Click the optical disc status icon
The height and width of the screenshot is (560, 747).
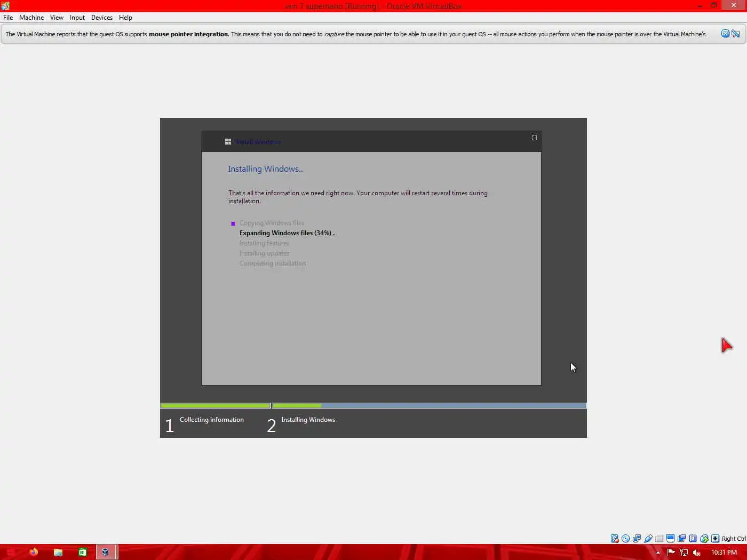click(626, 539)
